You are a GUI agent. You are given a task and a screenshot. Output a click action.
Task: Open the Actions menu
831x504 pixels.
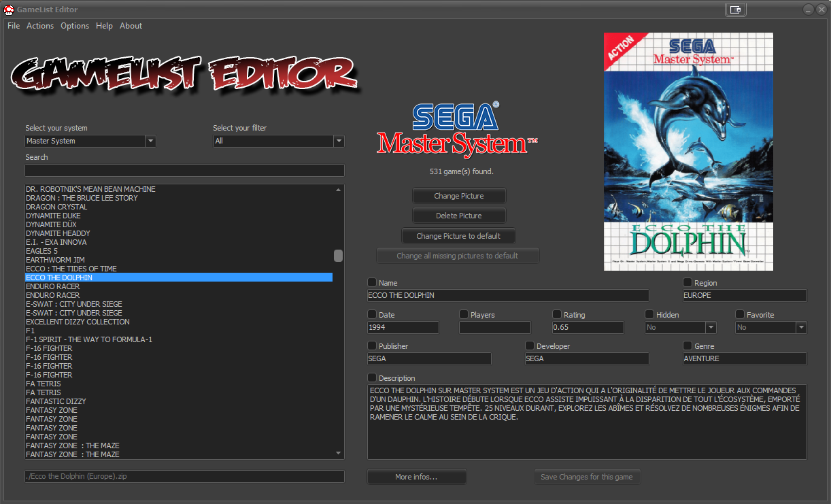pos(40,26)
